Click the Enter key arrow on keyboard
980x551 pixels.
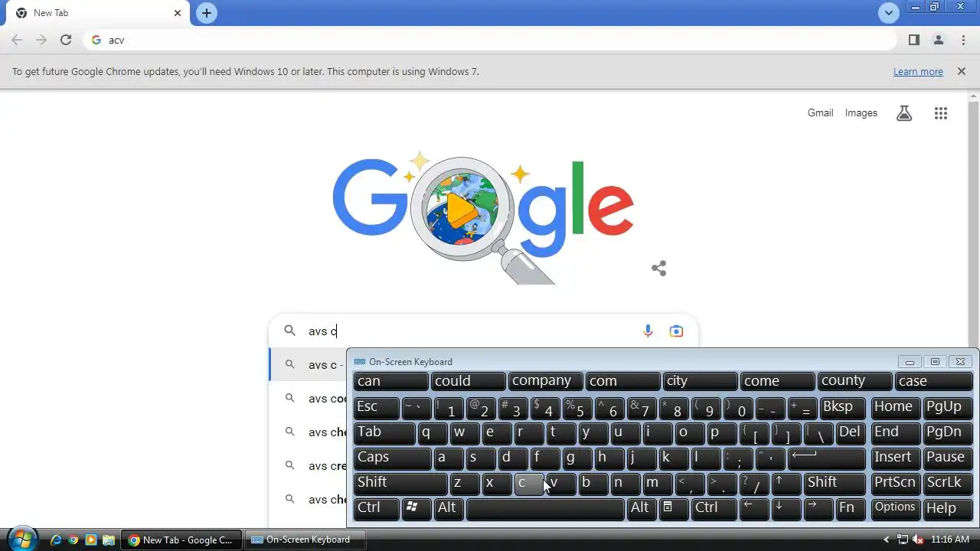coord(827,458)
